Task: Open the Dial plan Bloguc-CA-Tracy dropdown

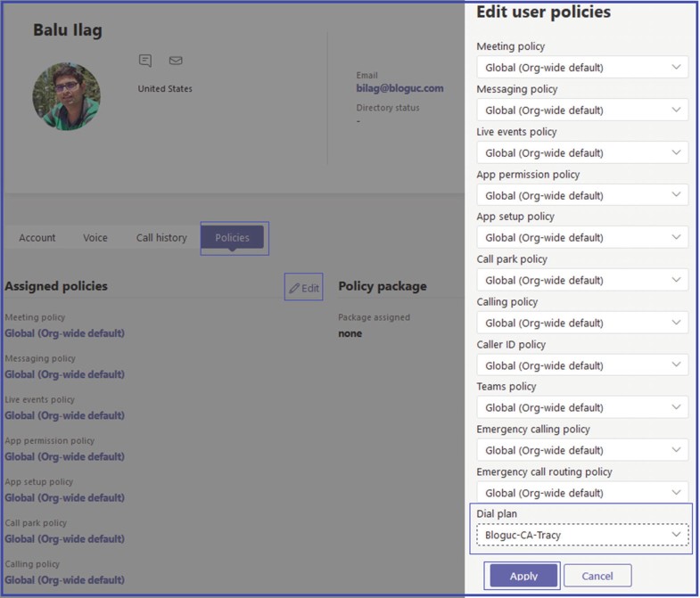Action: [582, 535]
